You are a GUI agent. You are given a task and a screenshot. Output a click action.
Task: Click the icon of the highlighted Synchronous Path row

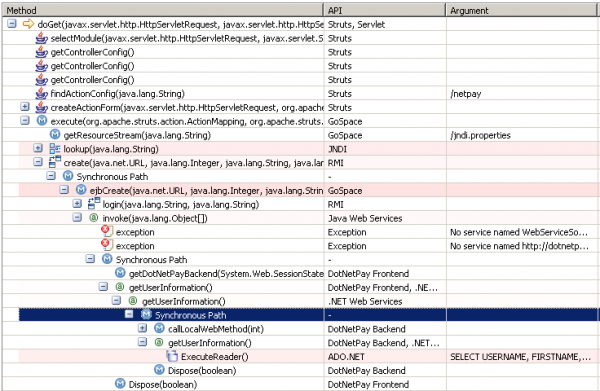point(146,315)
